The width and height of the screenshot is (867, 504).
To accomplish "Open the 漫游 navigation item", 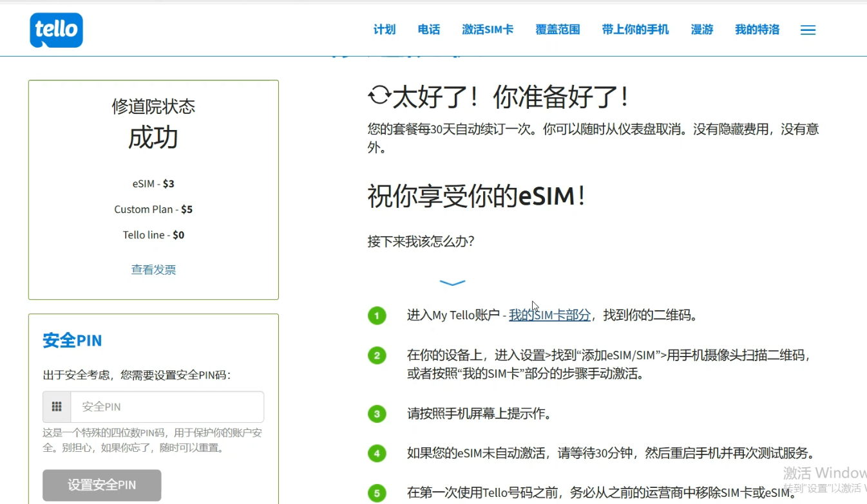I will click(702, 30).
